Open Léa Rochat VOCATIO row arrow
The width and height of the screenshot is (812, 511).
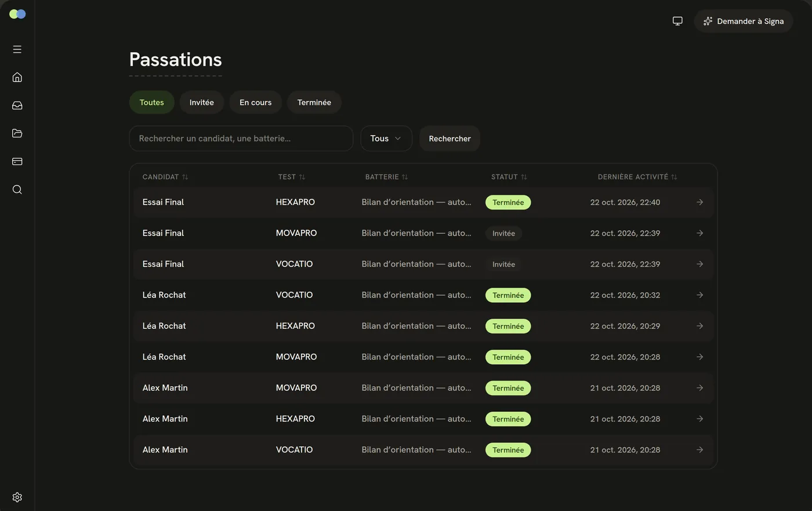(x=700, y=295)
